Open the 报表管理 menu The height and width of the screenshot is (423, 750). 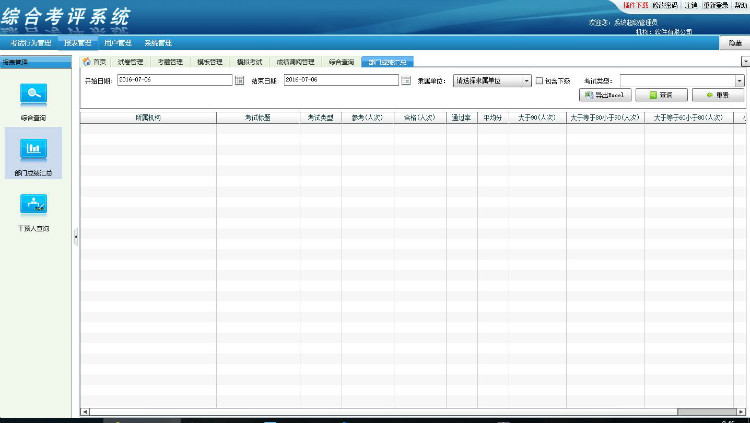(x=78, y=43)
